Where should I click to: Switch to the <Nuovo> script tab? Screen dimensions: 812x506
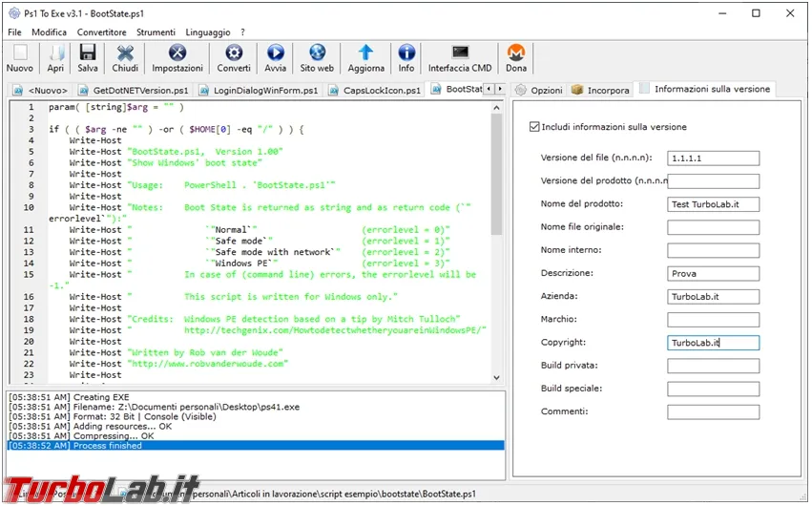pyautogui.click(x=40, y=91)
